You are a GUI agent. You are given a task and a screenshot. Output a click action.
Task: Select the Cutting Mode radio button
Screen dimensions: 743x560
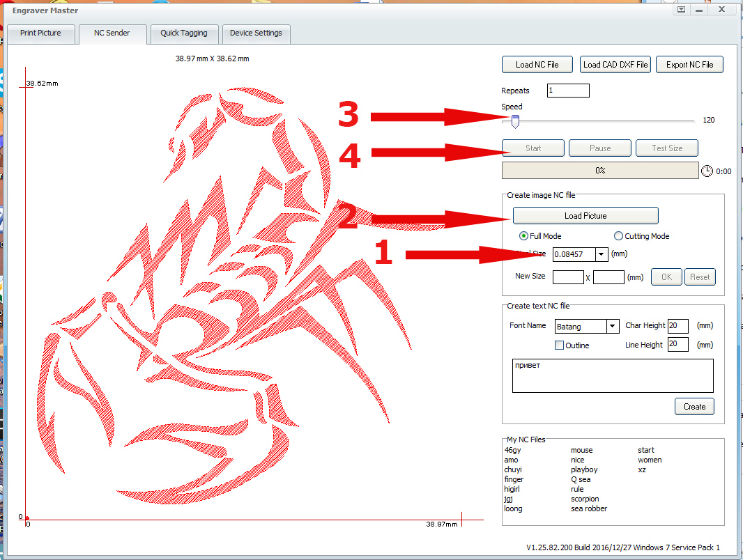click(618, 235)
